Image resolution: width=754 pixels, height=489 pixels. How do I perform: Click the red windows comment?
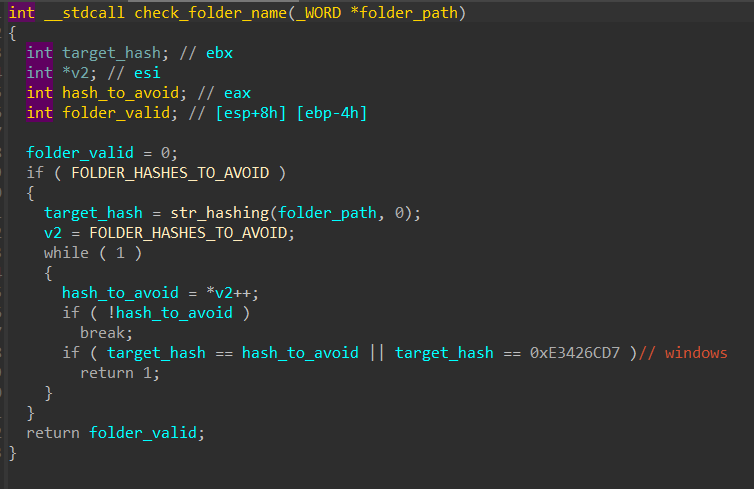[x=696, y=353]
